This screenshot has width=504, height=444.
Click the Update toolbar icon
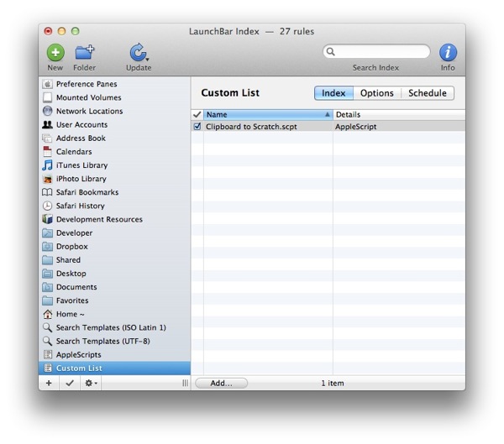(138, 52)
